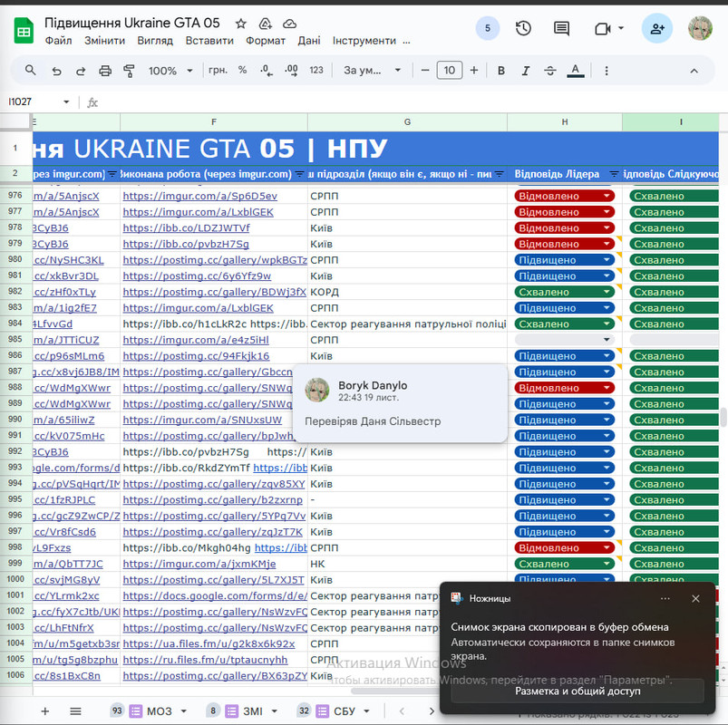728x725 pixels.
Task: Open the comments panel icon
Action: 561,28
